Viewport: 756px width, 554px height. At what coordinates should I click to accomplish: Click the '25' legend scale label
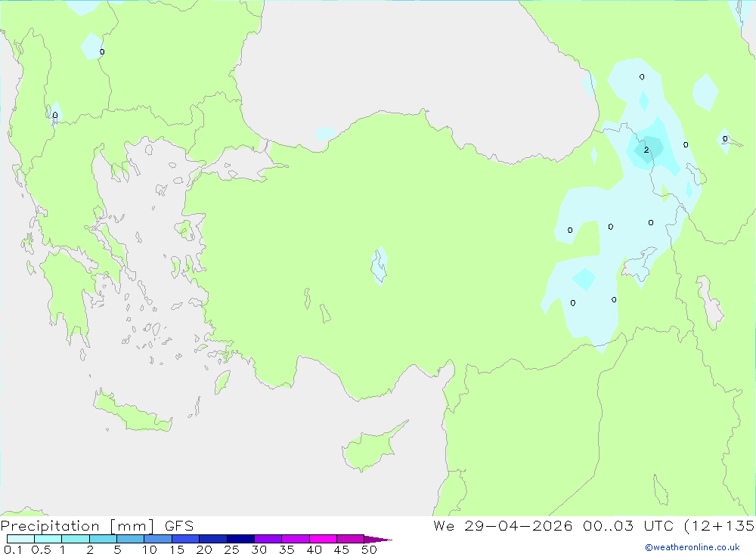point(231,549)
